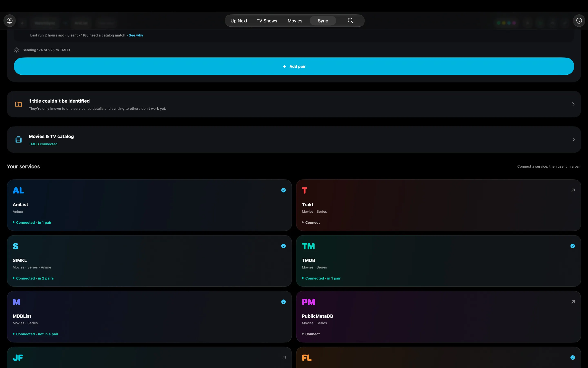The height and width of the screenshot is (368, 588).
Task: Switch to Movies tab
Action: pyautogui.click(x=295, y=21)
